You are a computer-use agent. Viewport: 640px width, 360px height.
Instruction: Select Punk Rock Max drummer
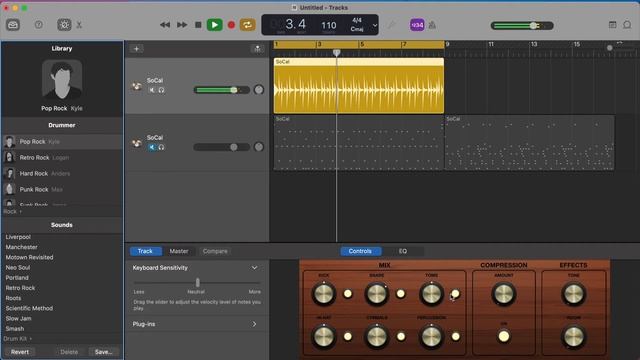coord(62,189)
